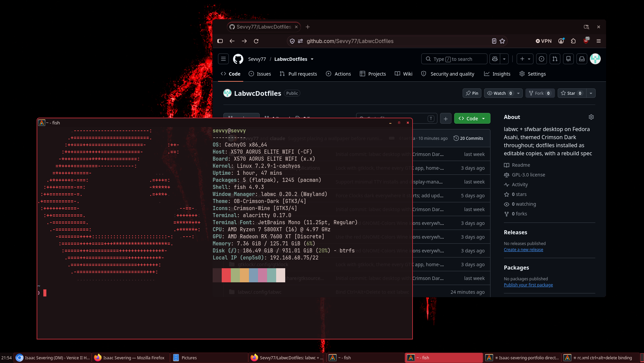Click the Firefox back arrow
This screenshot has width=644, height=363.
tap(232, 41)
